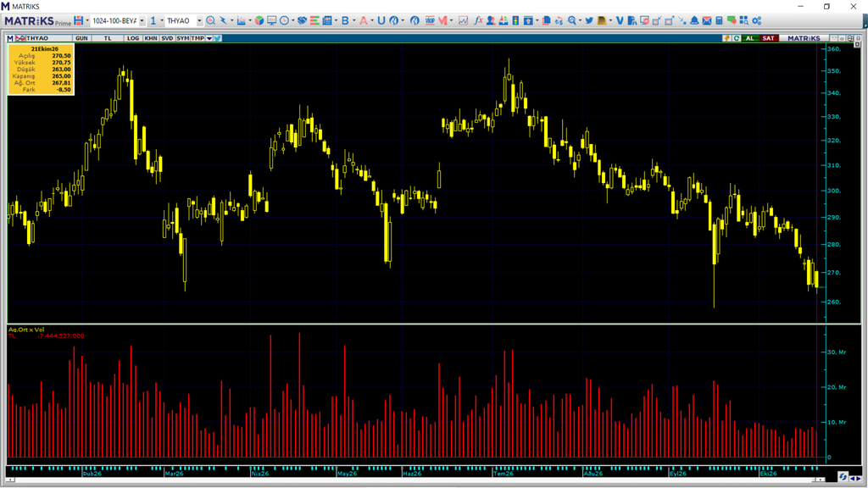The height and width of the screenshot is (488, 868).
Task: Click the refresh arrows icon below chart
Action: (x=843, y=476)
